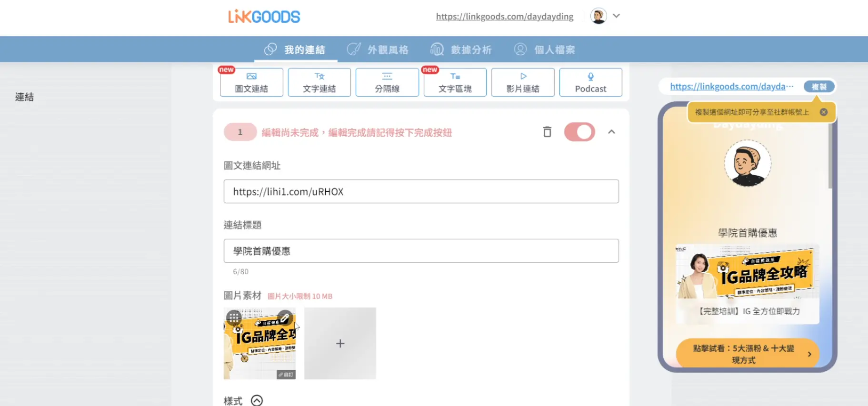868x406 pixels.
Task: Click the preview profile avatar
Action: pos(748,163)
